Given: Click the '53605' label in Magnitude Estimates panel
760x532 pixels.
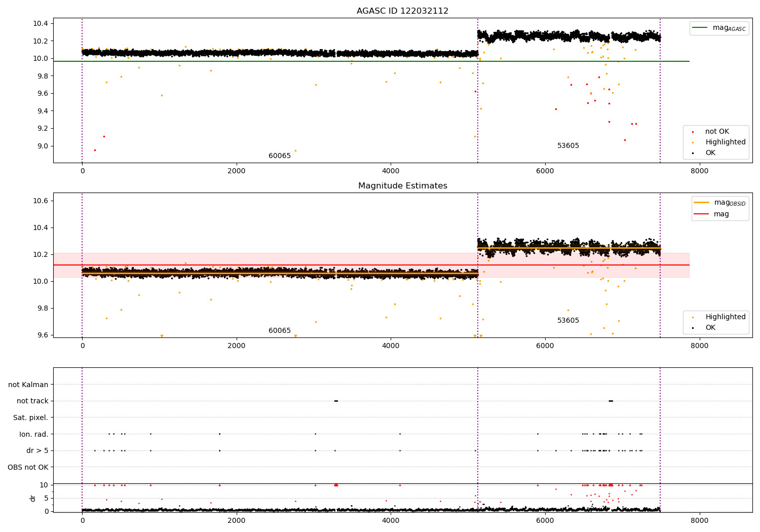Looking at the screenshot, I should (568, 321).
